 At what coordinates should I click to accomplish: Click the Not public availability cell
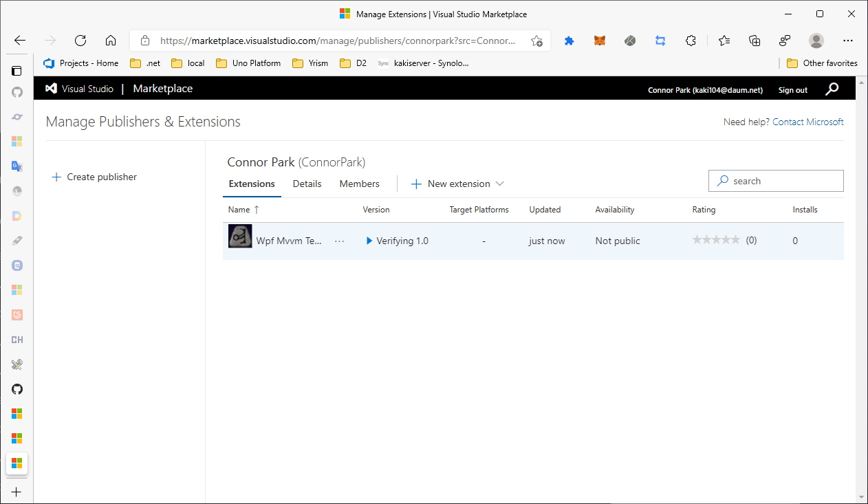[x=618, y=241]
